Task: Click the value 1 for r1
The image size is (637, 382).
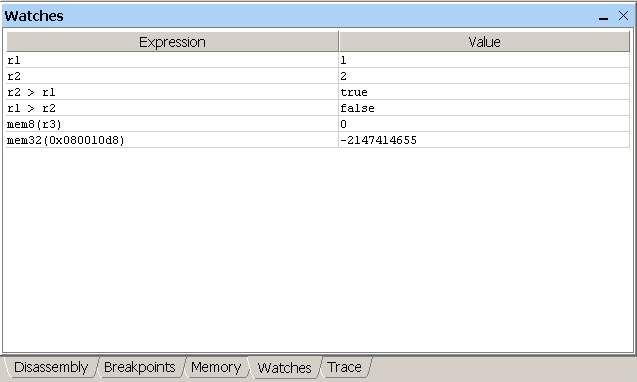Action: point(484,60)
